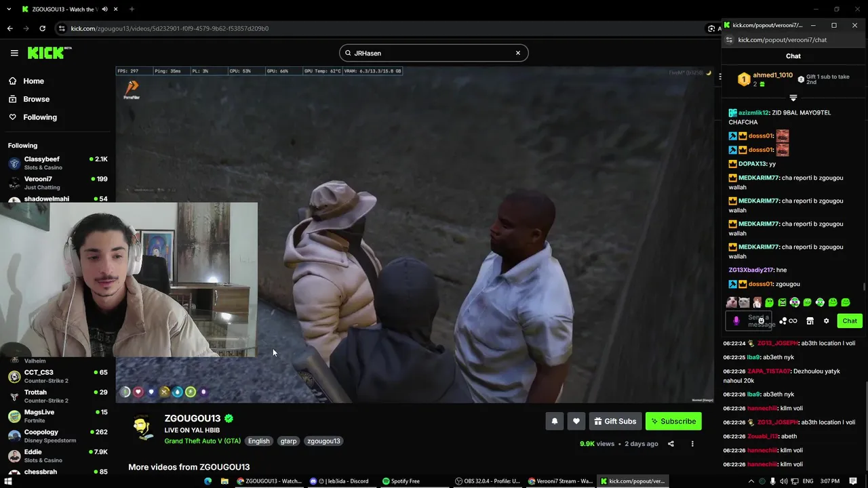Image resolution: width=868 pixels, height=488 pixels.
Task: Open File Explorer from taskbar
Action: coord(224,481)
